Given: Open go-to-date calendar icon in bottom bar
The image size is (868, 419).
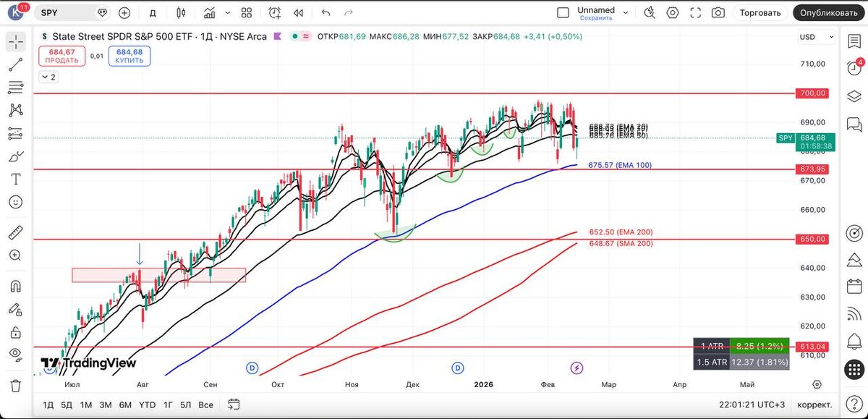Looking at the screenshot, I should coord(234,405).
